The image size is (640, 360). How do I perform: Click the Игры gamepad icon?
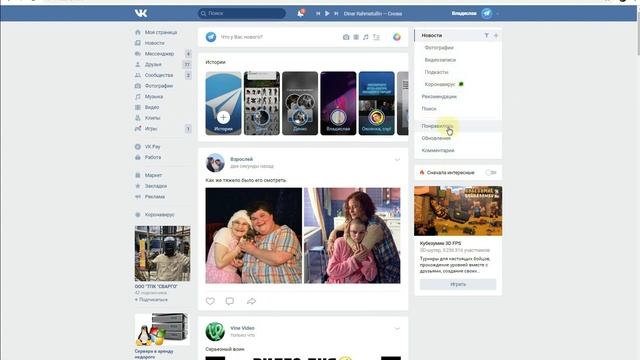(x=138, y=129)
